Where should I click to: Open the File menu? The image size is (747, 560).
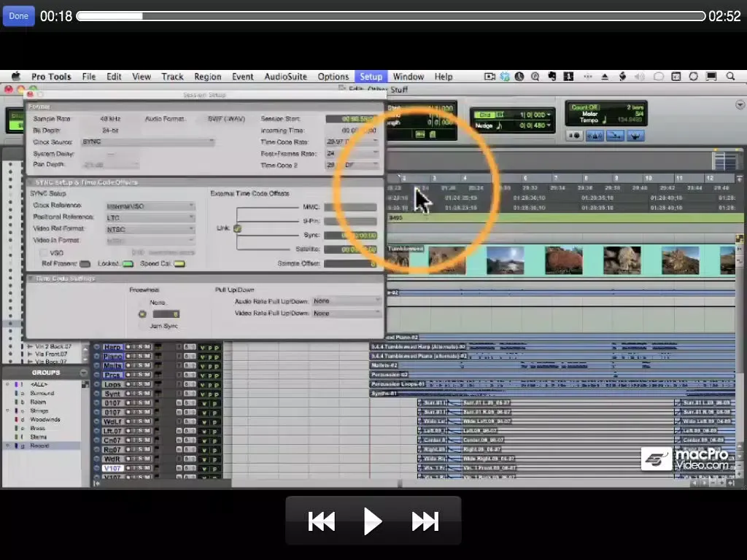click(88, 76)
